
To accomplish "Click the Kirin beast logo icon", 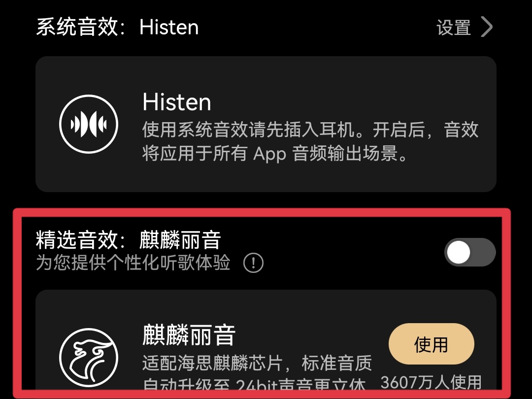I will click(x=89, y=358).
